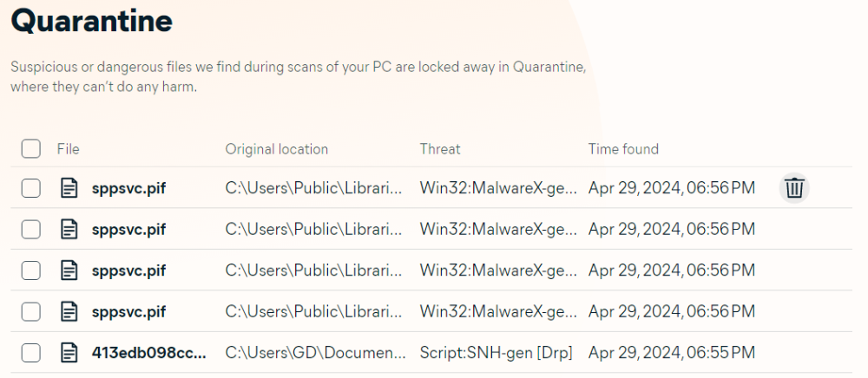868x378 pixels.
Task: Click the trash icon for the first sppsvc.pif
Action: point(794,188)
